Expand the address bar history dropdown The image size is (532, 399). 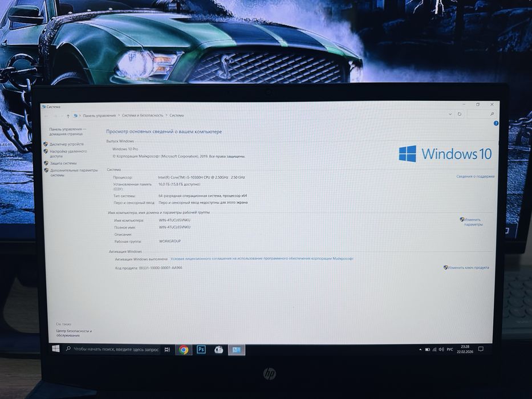tap(450, 114)
